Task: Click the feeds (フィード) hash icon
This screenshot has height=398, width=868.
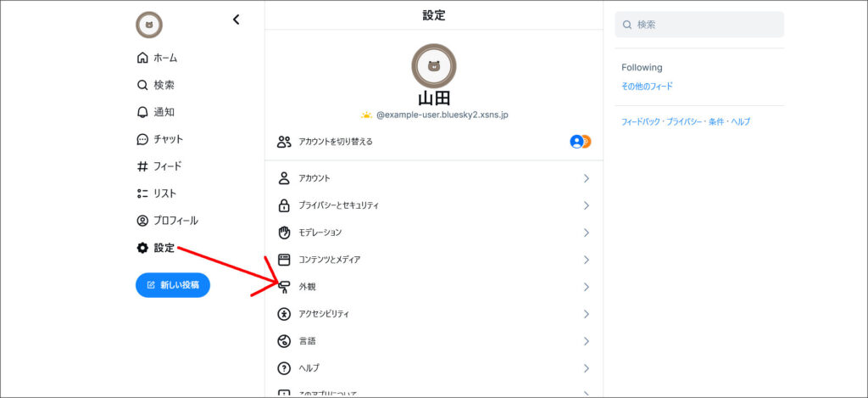Action: tap(142, 166)
